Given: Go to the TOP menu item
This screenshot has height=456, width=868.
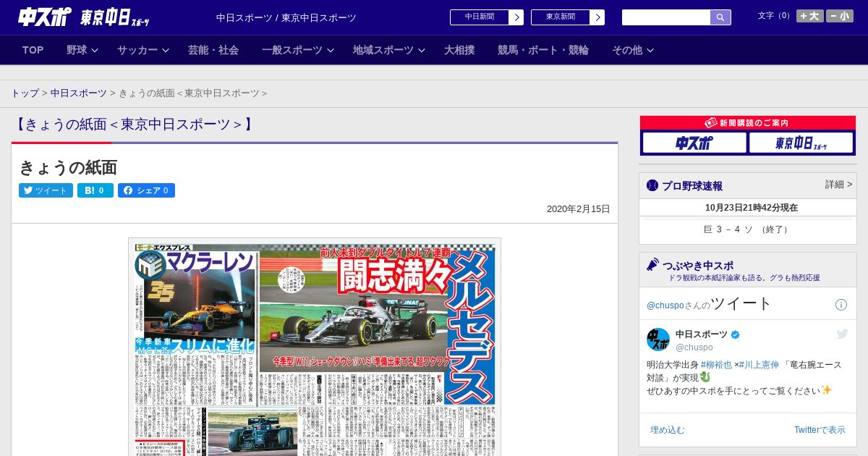Looking at the screenshot, I should (x=33, y=50).
